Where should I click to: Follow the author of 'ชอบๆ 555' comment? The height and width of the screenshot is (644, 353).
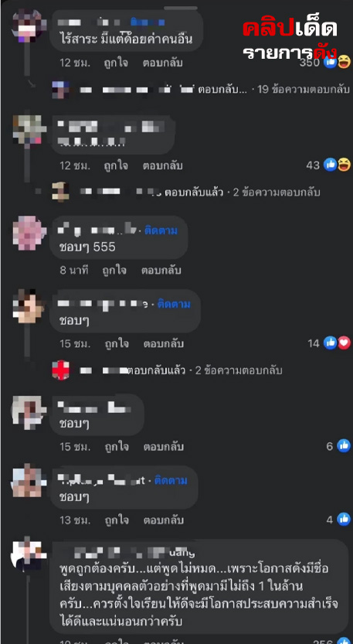coord(161,231)
